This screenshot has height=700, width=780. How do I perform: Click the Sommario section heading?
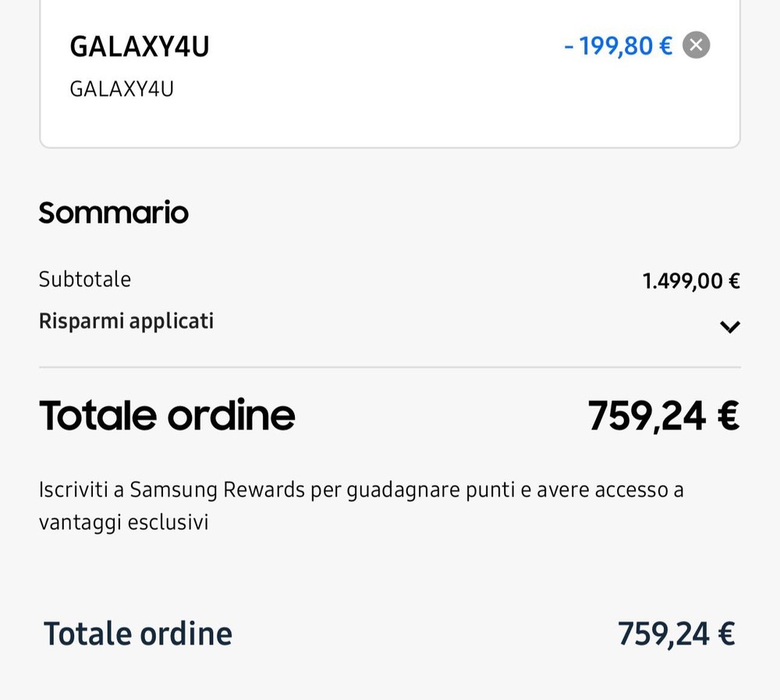(x=114, y=213)
